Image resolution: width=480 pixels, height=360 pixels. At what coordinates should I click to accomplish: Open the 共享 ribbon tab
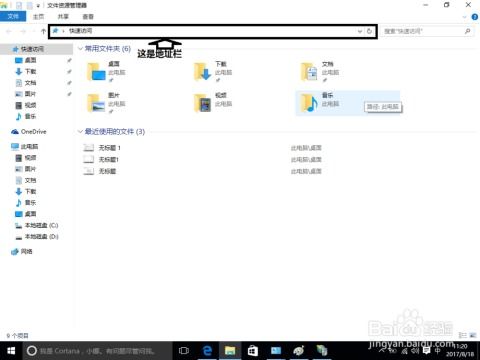(63, 16)
